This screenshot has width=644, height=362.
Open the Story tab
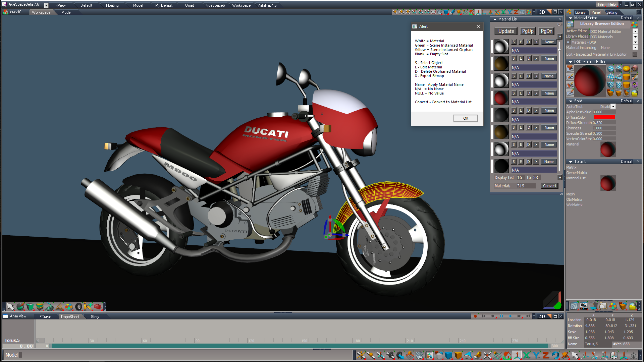click(x=95, y=317)
